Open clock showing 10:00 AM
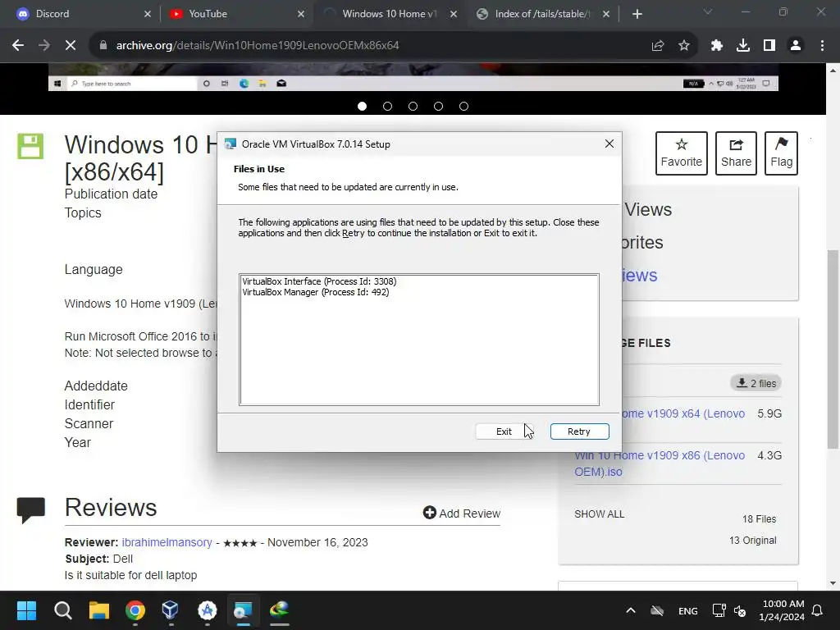The width and height of the screenshot is (840, 630). click(782, 610)
